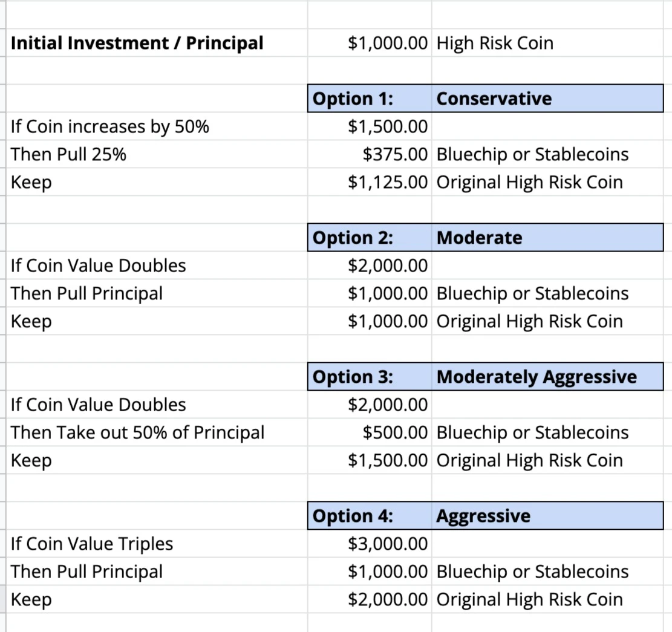Select the $375.00 value cell
This screenshot has height=632, width=672.
tap(370, 154)
